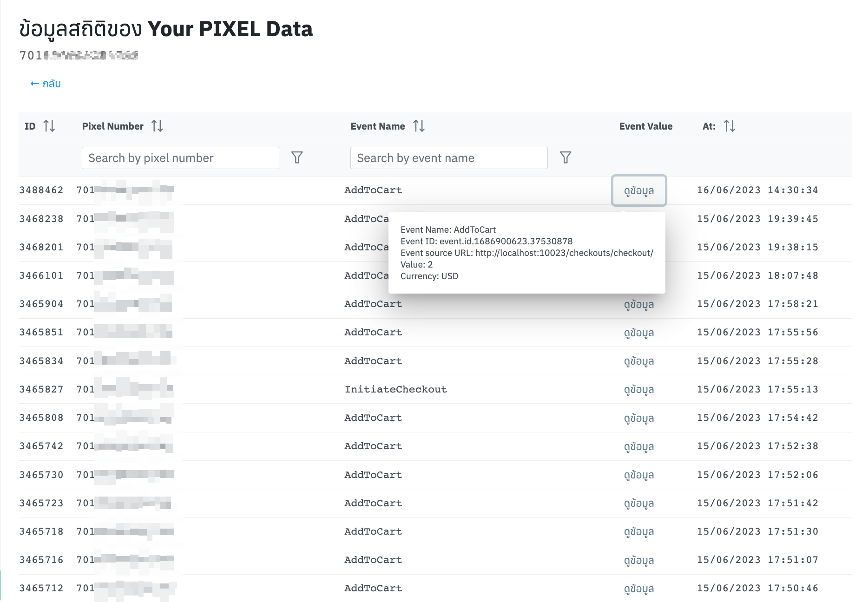This screenshot has width=868, height=602.
Task: Focus the event name search box
Action: (448, 158)
